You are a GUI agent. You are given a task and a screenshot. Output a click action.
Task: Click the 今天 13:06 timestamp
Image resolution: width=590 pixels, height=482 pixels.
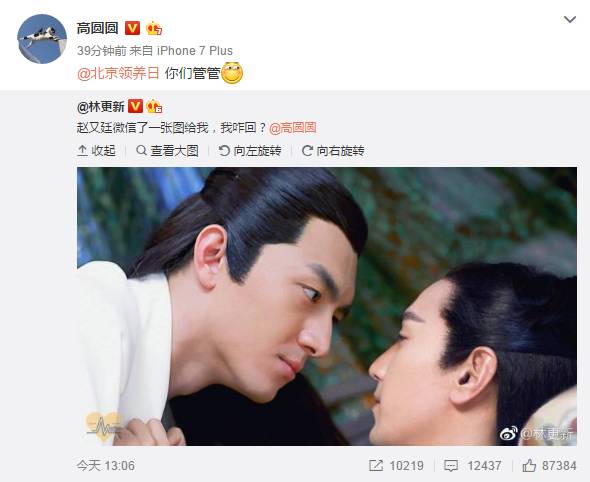(x=106, y=466)
